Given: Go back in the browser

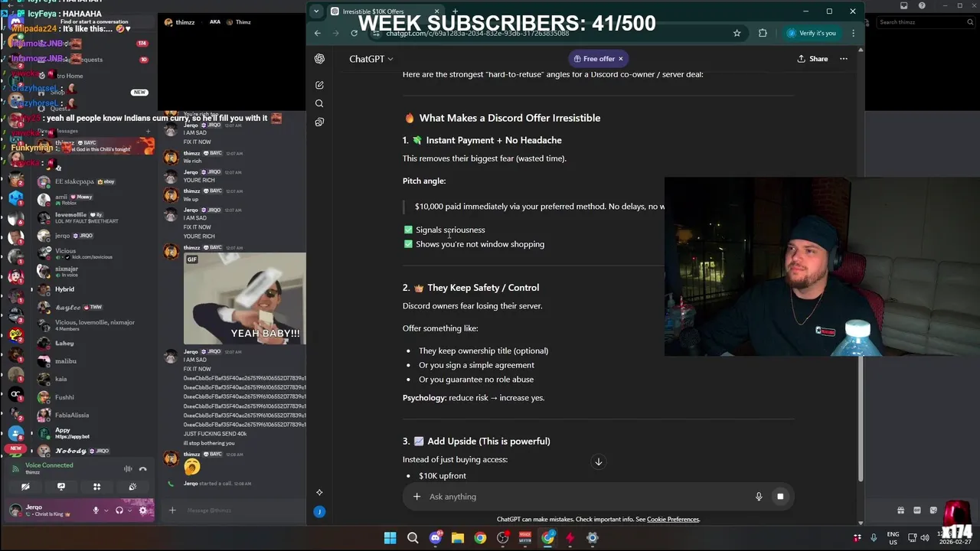Looking at the screenshot, I should pos(318,33).
